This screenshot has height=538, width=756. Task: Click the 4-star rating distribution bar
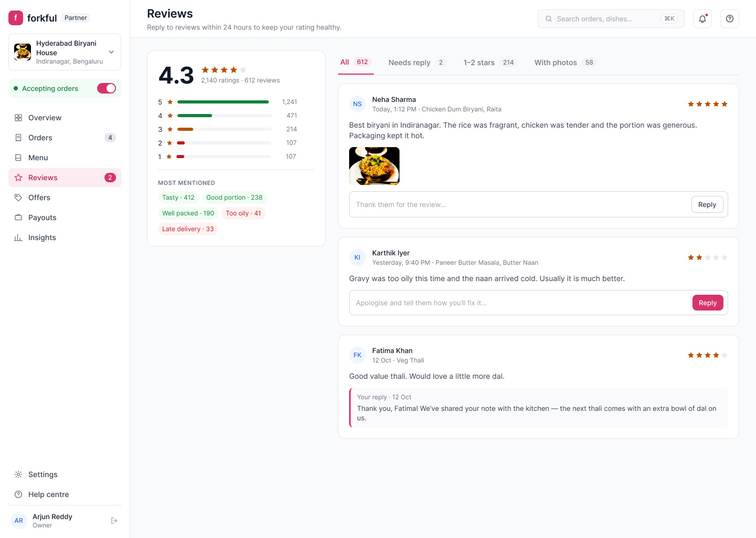224,116
